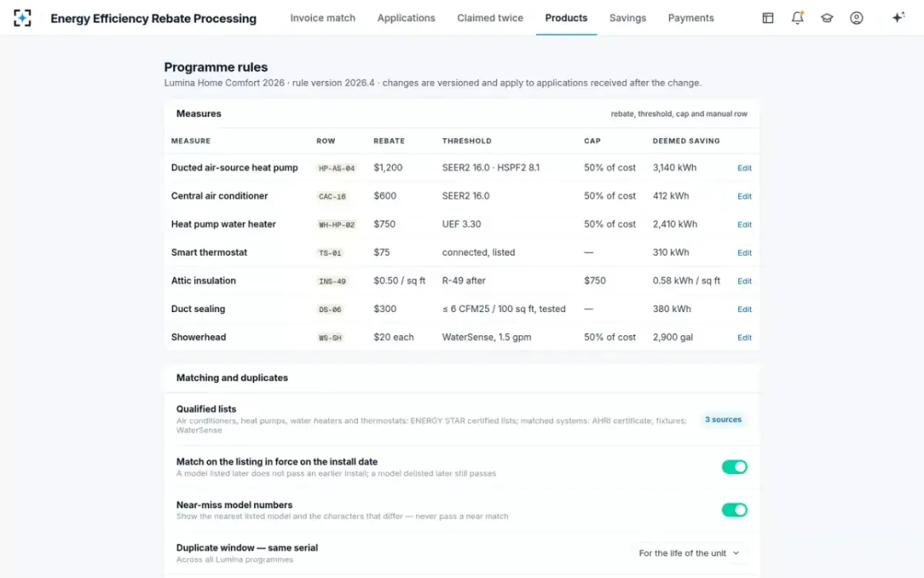Switch to the Applications tab
The height and width of the screenshot is (578, 924).
pyautogui.click(x=406, y=18)
